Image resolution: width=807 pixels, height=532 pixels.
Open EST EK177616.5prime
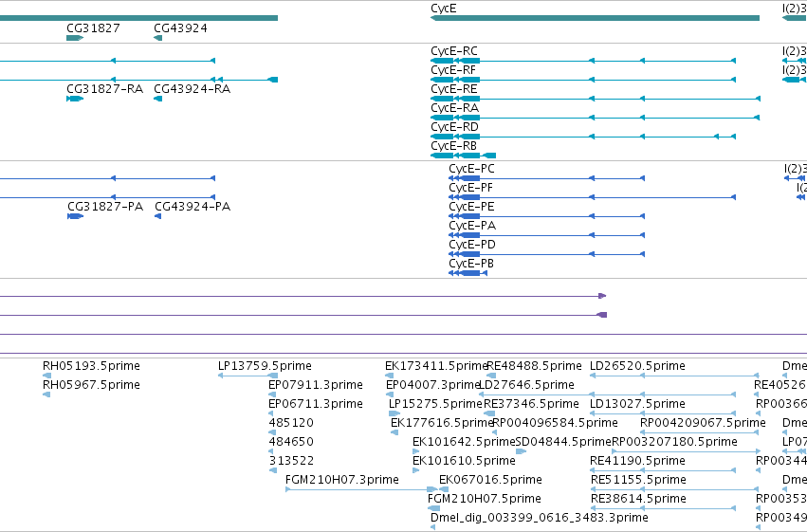click(442, 423)
